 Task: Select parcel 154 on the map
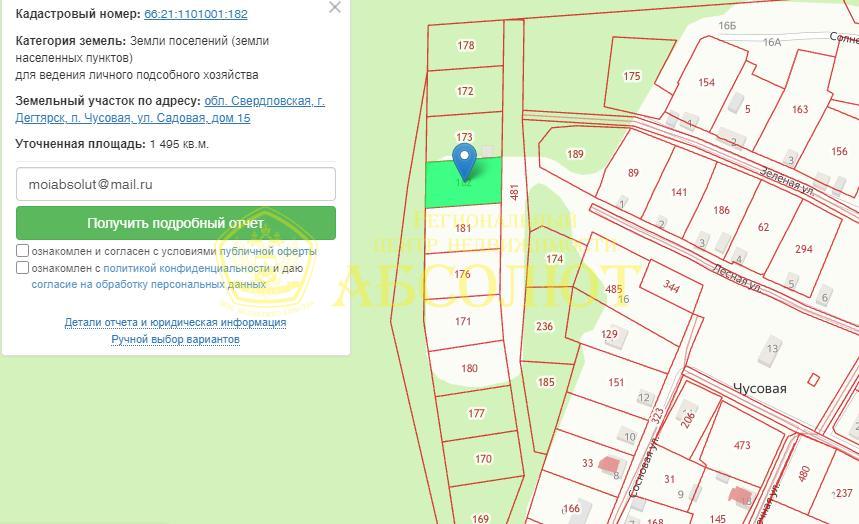(x=706, y=82)
